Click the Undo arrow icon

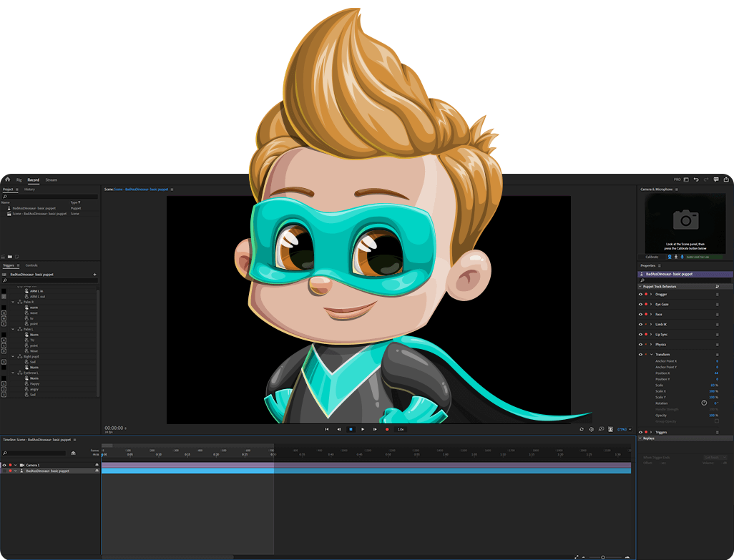point(696,180)
